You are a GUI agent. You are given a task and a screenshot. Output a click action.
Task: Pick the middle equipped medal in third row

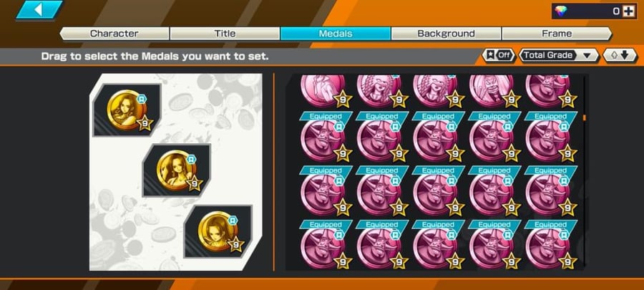[438, 191]
